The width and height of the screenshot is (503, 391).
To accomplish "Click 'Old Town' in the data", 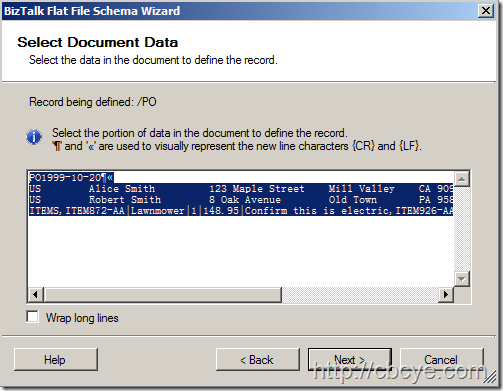I will 353,200.
